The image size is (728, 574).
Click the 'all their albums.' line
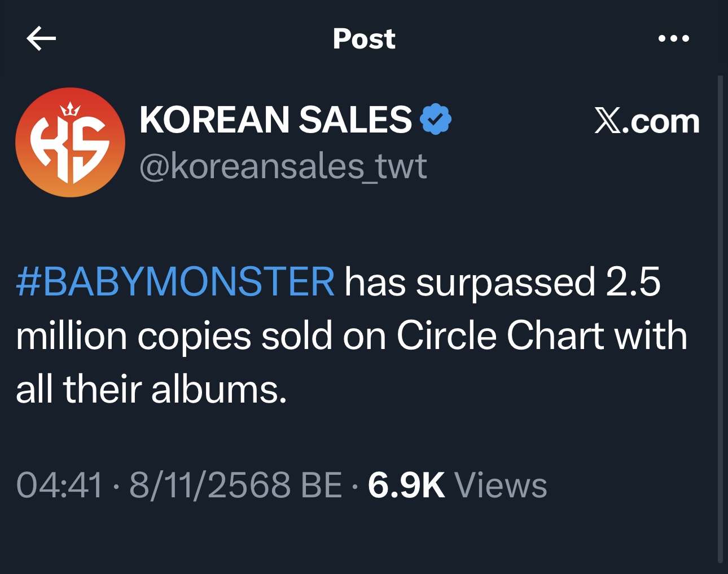[x=151, y=390]
